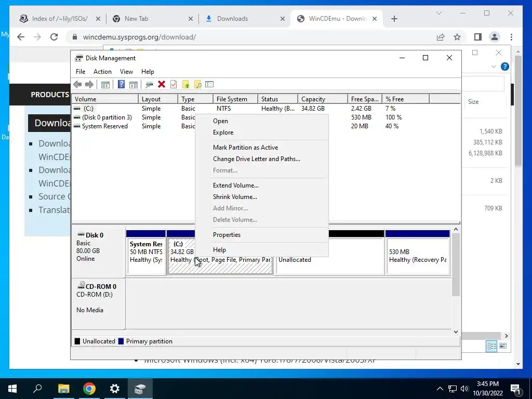Click the Show/Hide Console Tree toolbar icon

(x=105, y=85)
